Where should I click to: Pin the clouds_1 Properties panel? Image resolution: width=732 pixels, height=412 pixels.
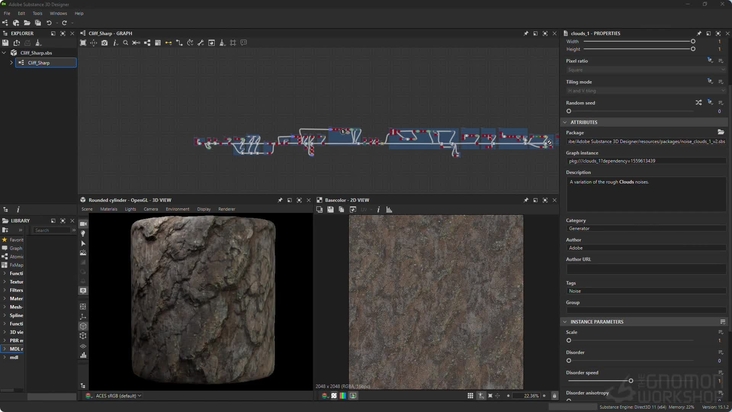coord(699,33)
